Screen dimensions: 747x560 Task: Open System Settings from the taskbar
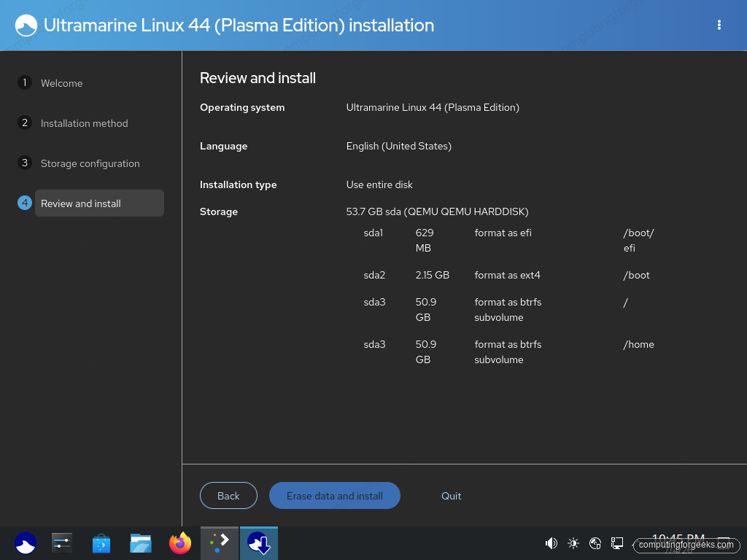point(62,542)
